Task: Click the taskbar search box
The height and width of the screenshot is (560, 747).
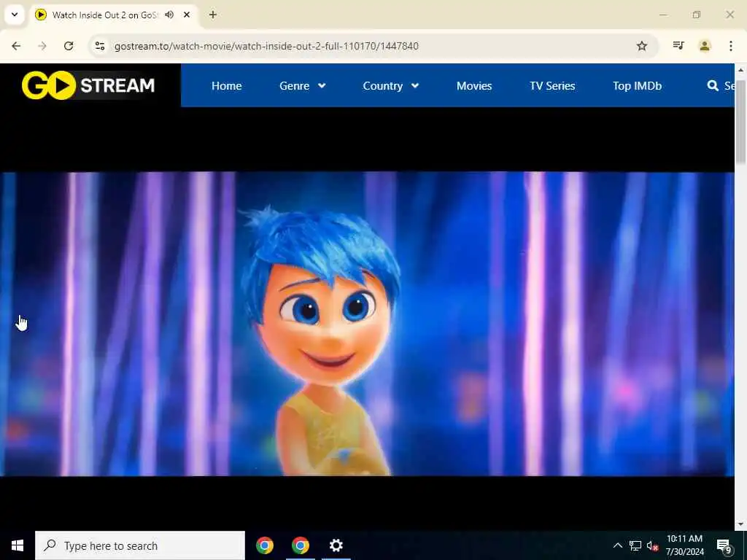Action: 140,545
